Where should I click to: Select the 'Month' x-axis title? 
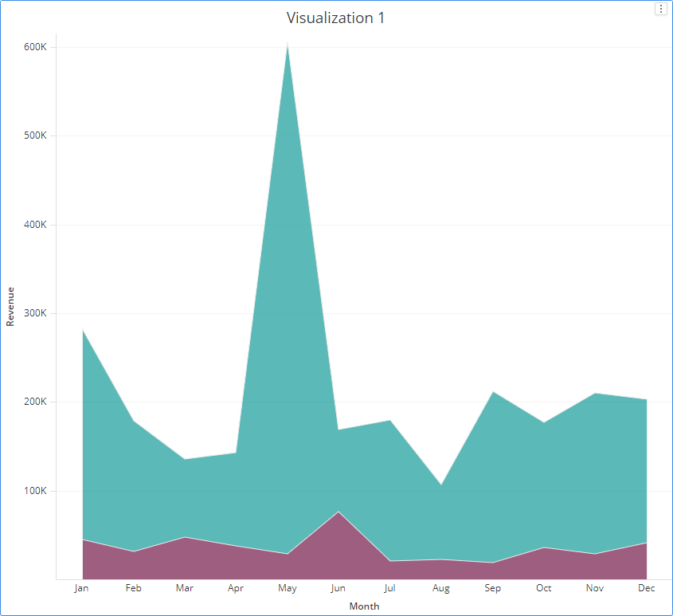(x=364, y=606)
